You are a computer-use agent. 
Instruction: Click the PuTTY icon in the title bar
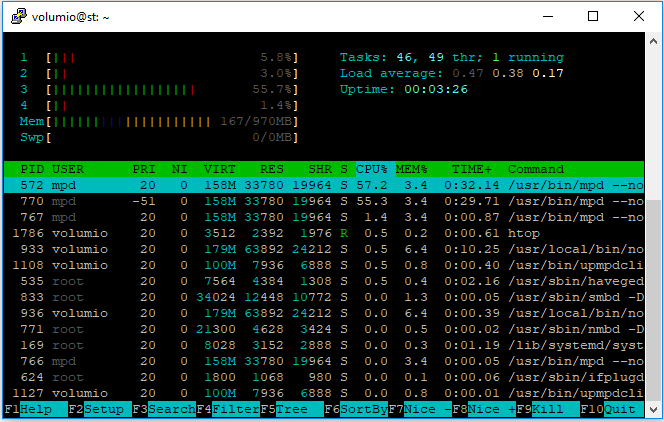(x=18, y=17)
